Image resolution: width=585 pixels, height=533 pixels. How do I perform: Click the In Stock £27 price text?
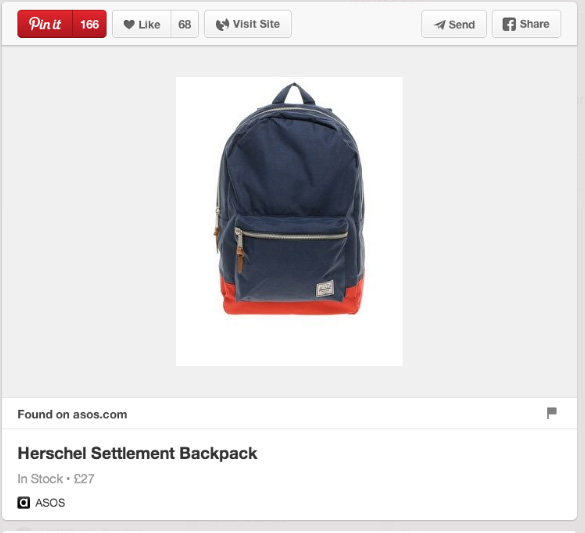(56, 479)
